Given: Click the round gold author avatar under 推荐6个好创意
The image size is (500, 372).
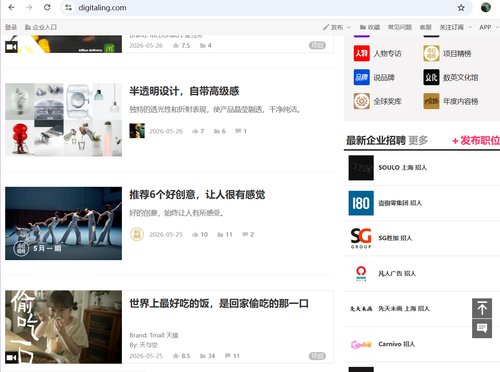Looking at the screenshot, I should (137, 234).
